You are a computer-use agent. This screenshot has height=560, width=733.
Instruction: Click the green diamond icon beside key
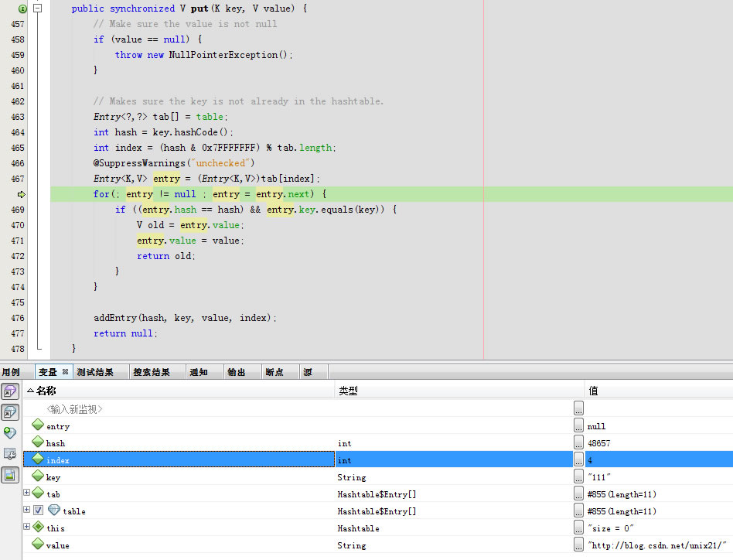point(38,476)
